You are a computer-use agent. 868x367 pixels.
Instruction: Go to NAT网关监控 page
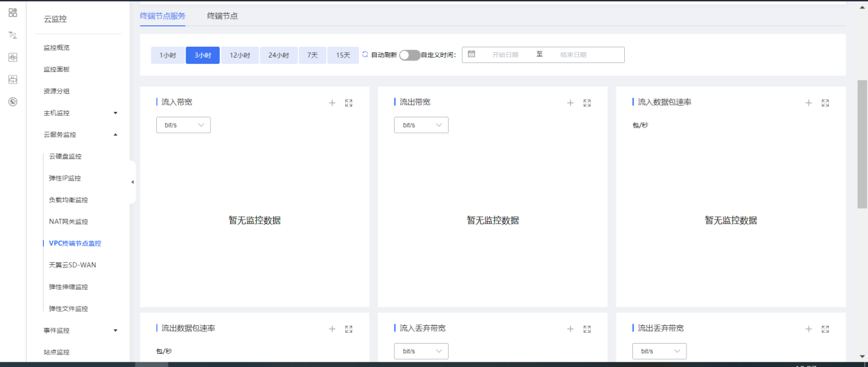click(69, 222)
